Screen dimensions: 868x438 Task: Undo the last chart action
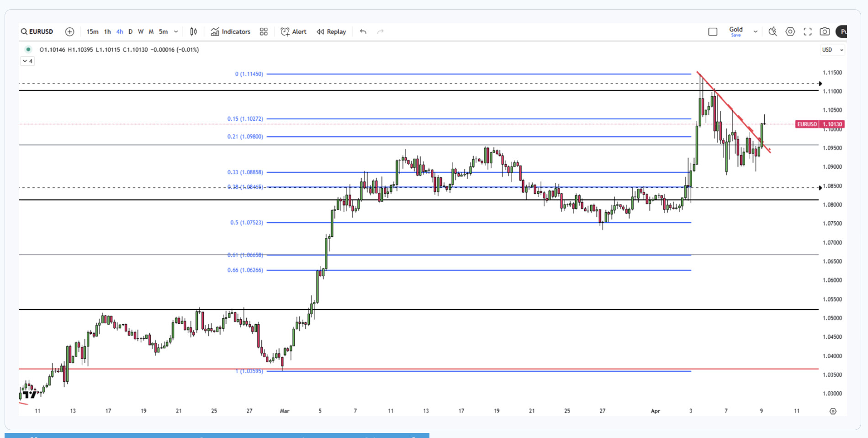coord(363,32)
